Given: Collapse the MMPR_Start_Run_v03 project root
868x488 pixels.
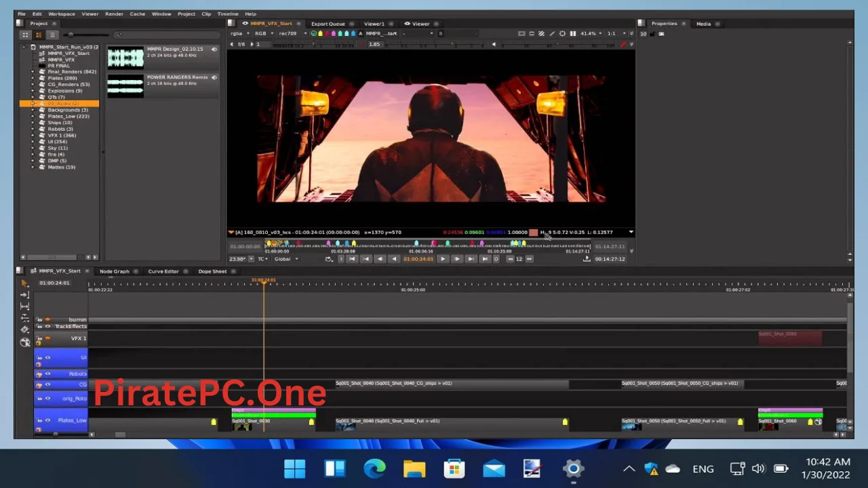Looking at the screenshot, I should [x=24, y=47].
